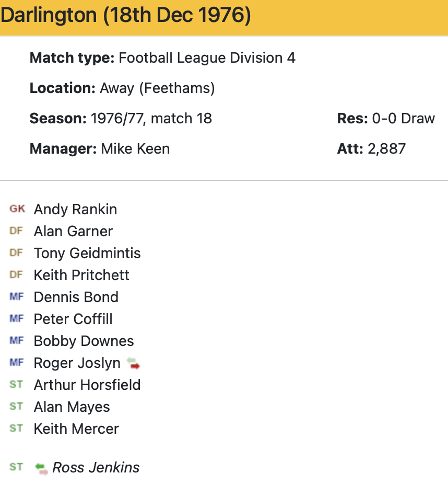This screenshot has height=485, width=448.
Task: Open Andy Rankin's player page
Action: [x=75, y=209]
